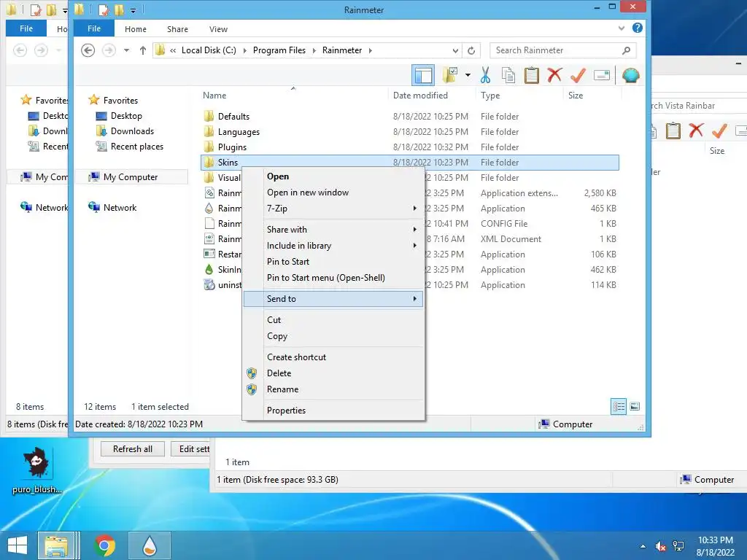
Task: Go back with the Back arrow
Action: pos(88,50)
